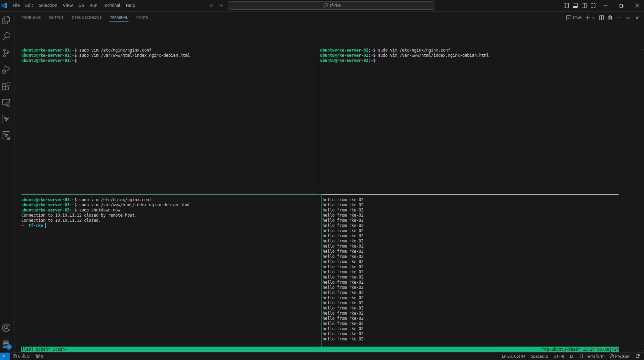Open Source Control view

(x=6, y=53)
